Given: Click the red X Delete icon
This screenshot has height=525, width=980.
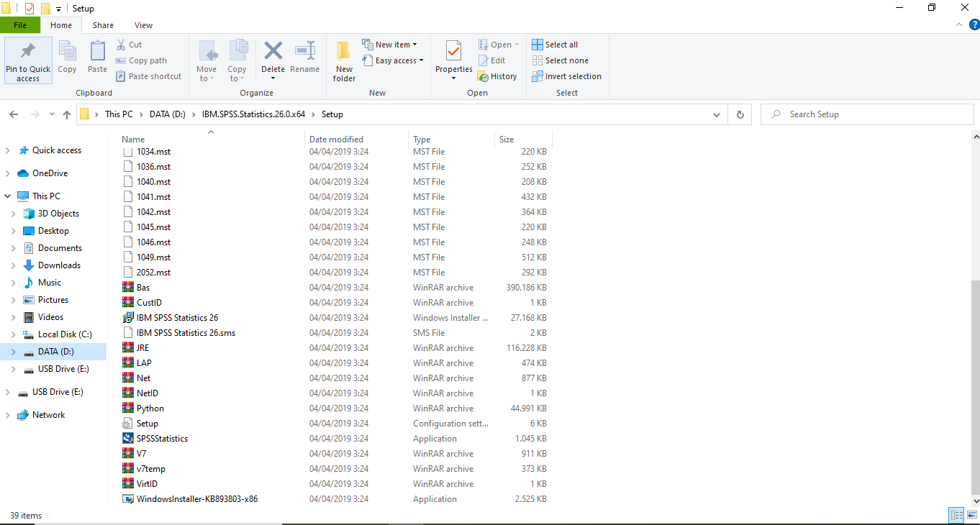Looking at the screenshot, I should tap(273, 51).
